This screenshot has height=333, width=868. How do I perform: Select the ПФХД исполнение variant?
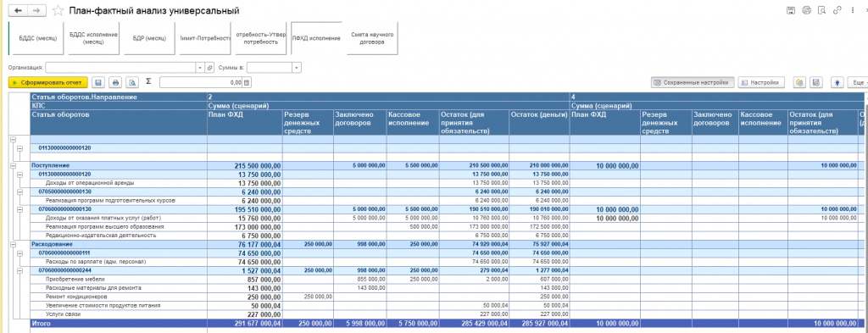click(x=316, y=38)
